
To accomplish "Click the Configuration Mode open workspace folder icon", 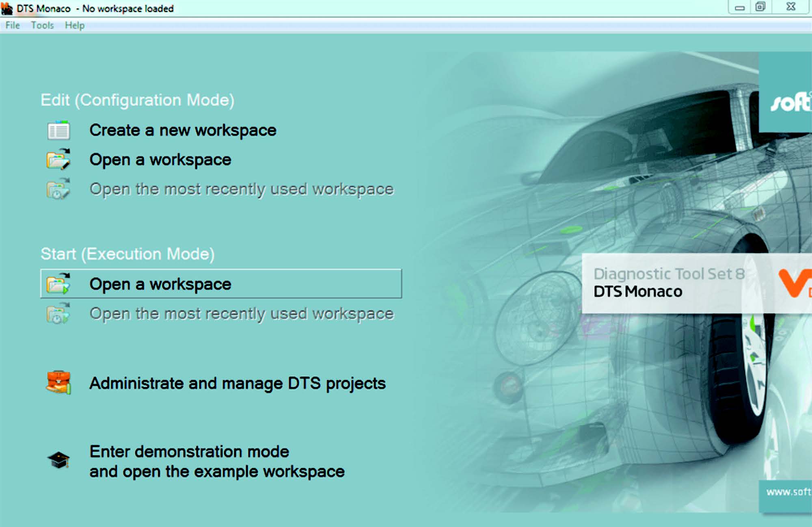I will pos(58,159).
